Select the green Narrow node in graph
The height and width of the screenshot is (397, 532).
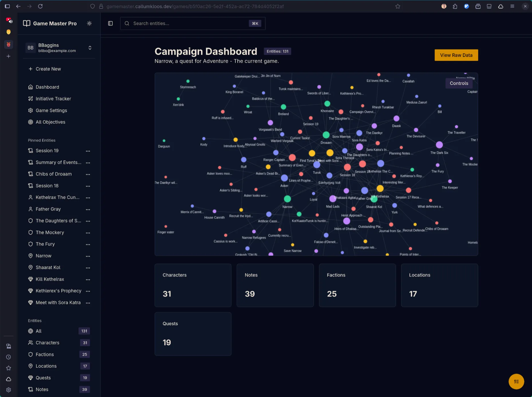(287, 199)
